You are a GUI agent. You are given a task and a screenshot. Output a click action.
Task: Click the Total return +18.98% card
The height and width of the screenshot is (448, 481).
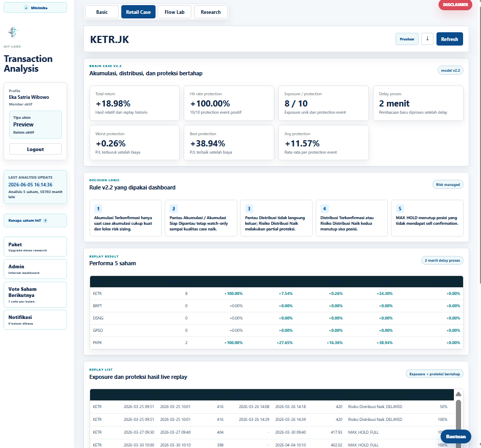pyautogui.click(x=135, y=103)
